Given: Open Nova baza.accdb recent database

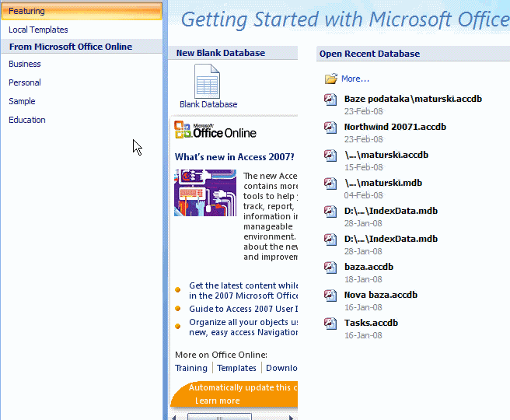Looking at the screenshot, I should pyautogui.click(x=381, y=295).
